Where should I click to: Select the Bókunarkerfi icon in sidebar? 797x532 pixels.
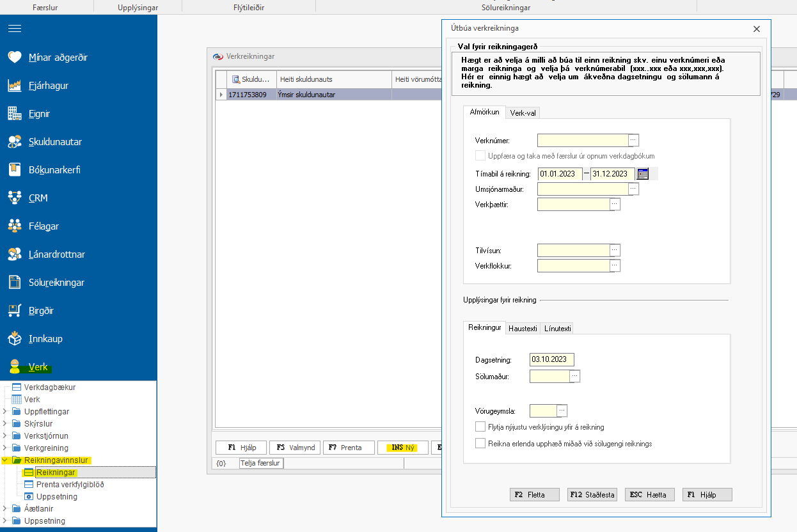(15, 170)
